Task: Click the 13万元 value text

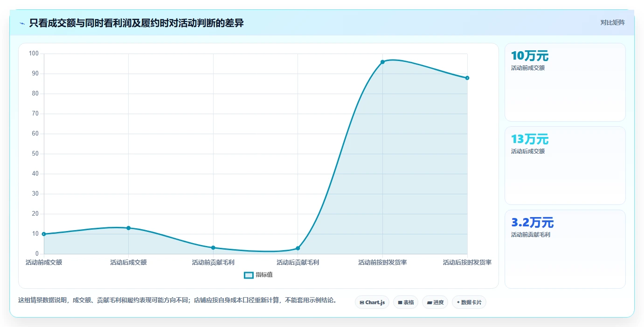Action: (530, 139)
